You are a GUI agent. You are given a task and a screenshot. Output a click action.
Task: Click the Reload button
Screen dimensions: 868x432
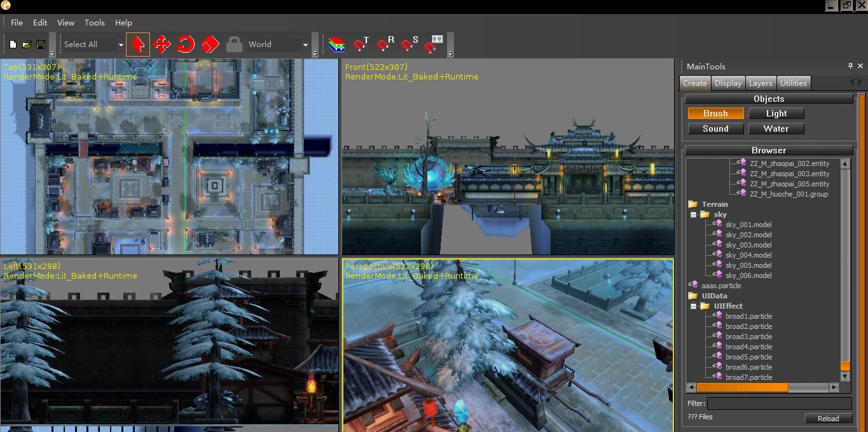click(x=828, y=419)
